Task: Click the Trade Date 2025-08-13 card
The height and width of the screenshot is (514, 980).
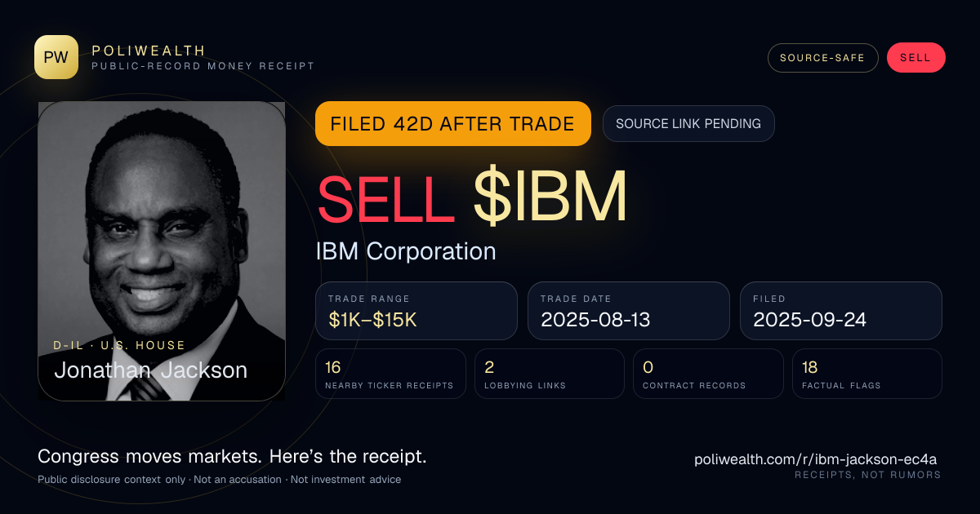Action: coord(628,311)
